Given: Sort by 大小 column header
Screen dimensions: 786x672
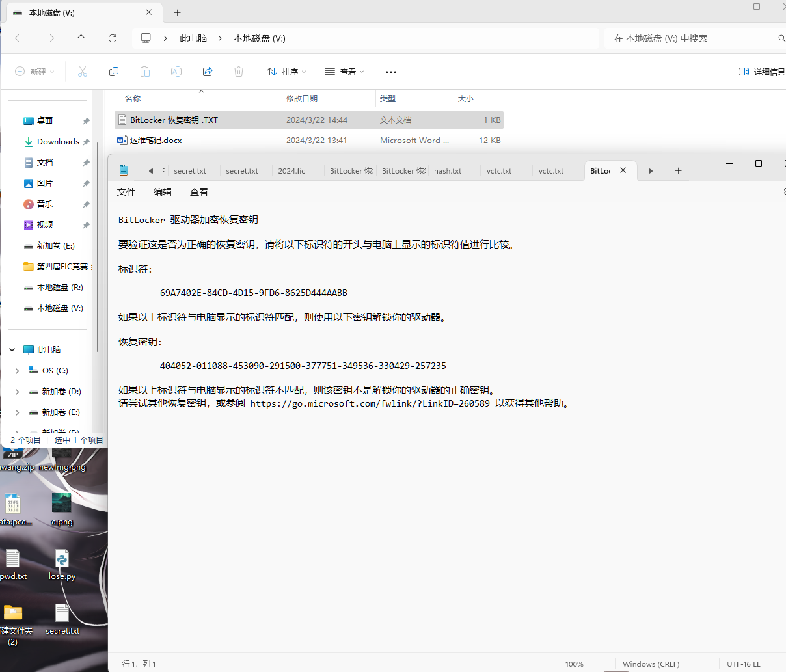Looking at the screenshot, I should coord(466,98).
